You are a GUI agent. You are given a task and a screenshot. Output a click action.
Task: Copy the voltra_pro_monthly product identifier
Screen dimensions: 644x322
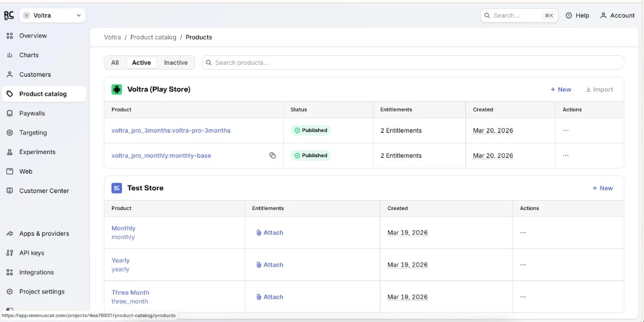[x=272, y=155]
